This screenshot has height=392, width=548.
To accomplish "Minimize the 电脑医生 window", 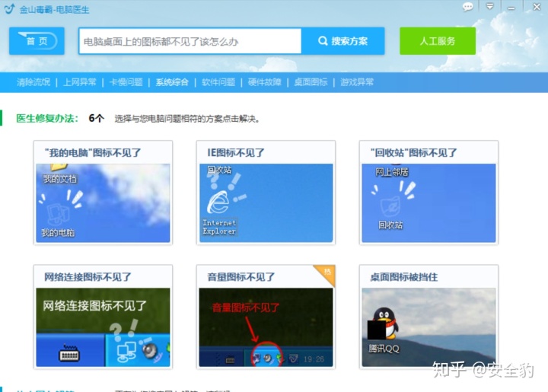I will click(511, 8).
